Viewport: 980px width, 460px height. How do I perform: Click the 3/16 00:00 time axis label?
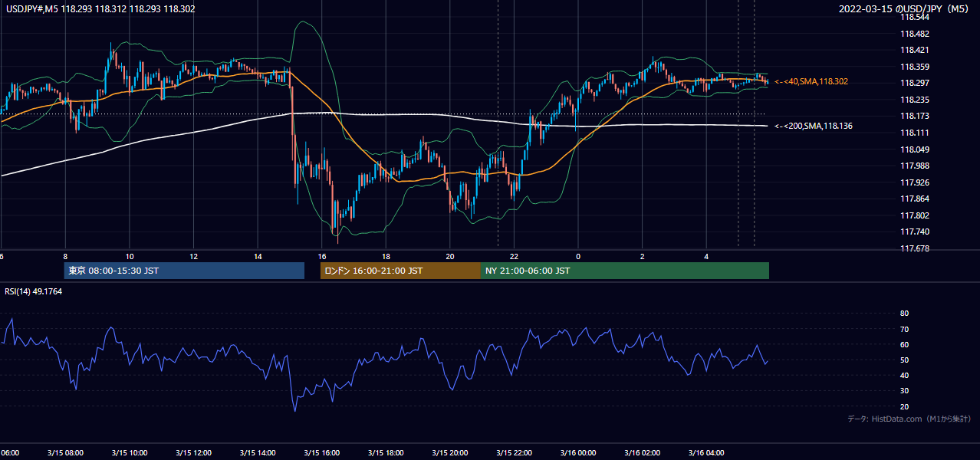click(x=577, y=453)
